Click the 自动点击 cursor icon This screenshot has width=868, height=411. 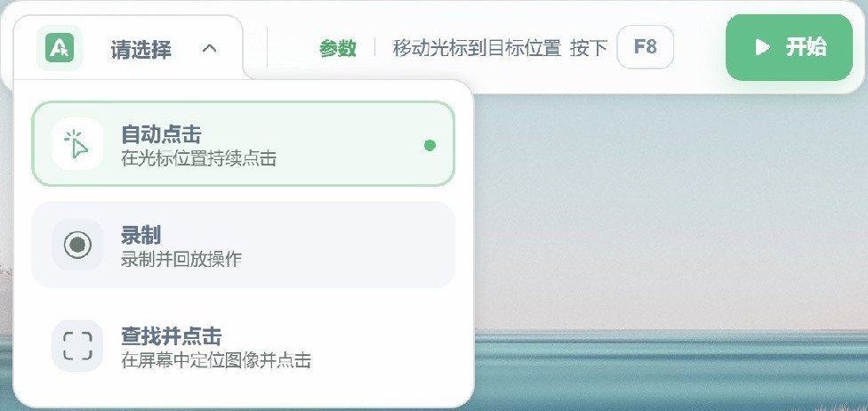pyautogui.click(x=77, y=144)
